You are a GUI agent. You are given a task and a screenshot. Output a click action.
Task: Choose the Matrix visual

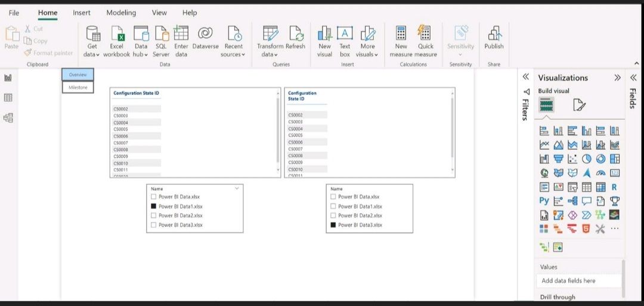(x=600, y=187)
